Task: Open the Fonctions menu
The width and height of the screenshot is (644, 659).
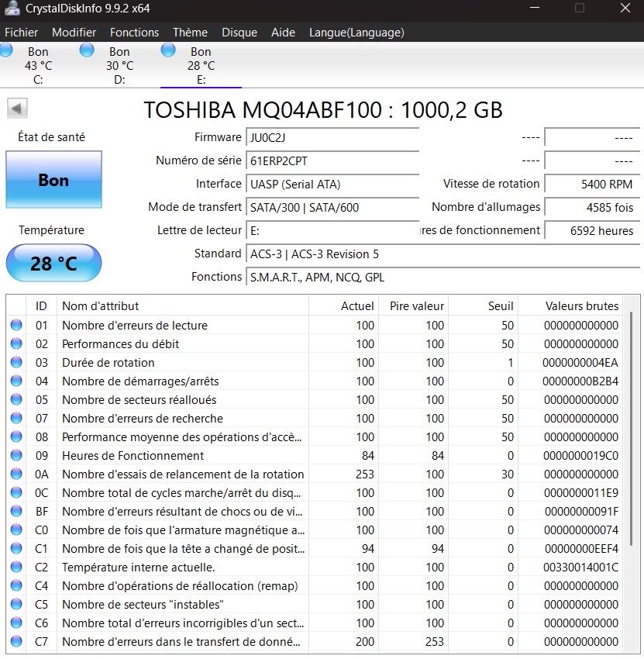Action: 134,33
